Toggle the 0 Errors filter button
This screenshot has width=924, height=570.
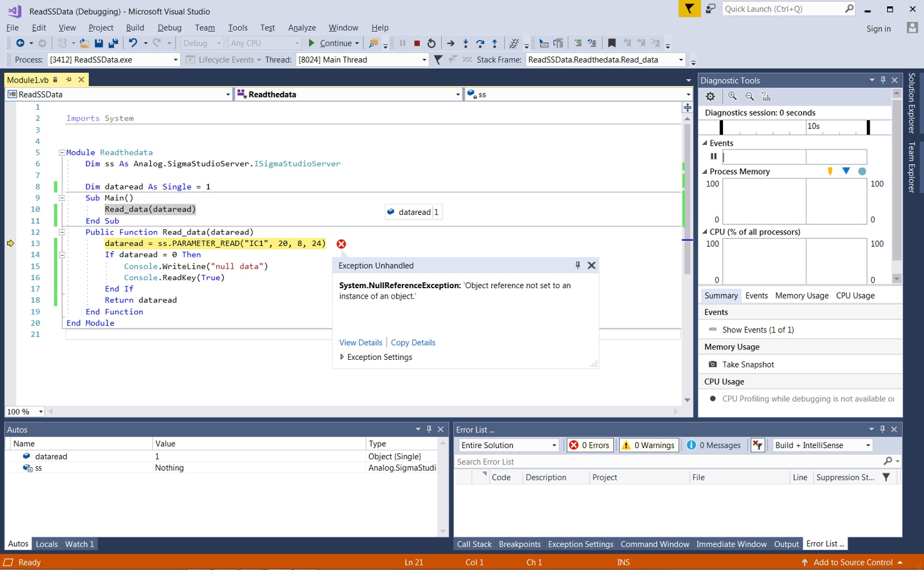[590, 445]
